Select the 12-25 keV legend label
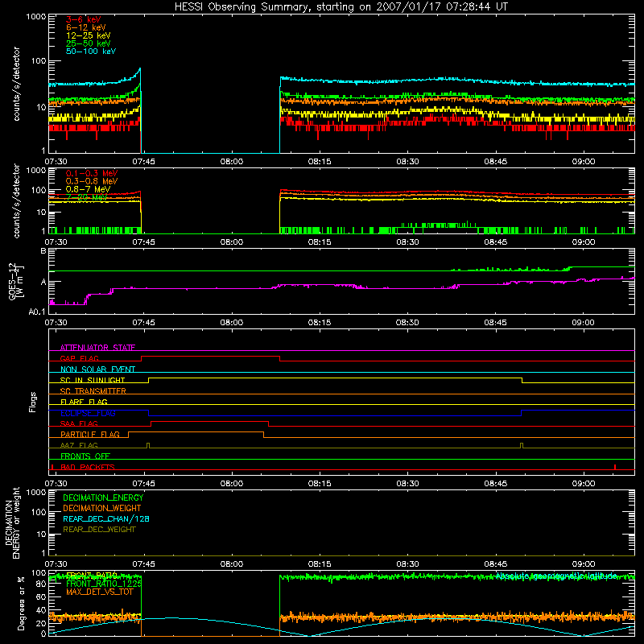Viewport: 644px width, 644px height. [x=89, y=35]
